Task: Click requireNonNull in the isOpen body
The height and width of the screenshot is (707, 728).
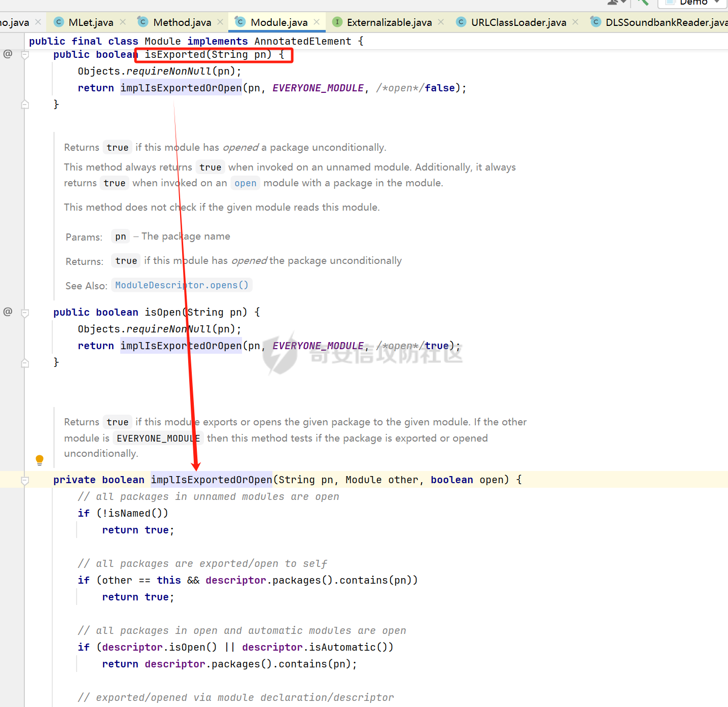Action: (169, 329)
